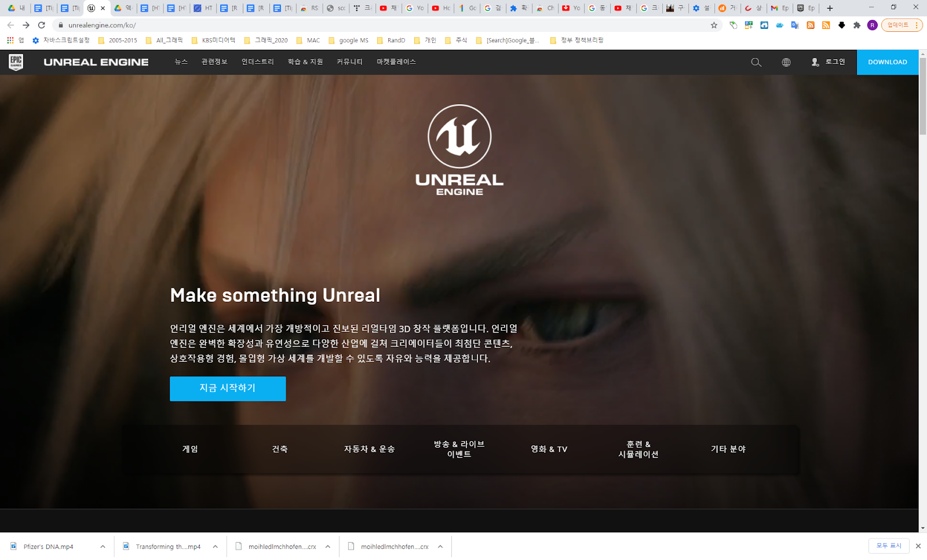Open the 관련정보 nav menu
Screen dimensions: 927x560
tap(214, 62)
